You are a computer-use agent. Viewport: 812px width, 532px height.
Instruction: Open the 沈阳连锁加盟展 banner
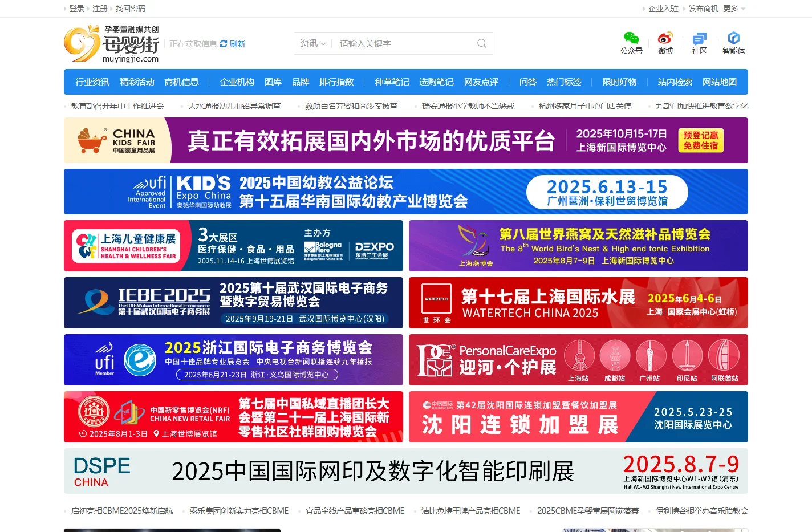tap(578, 417)
